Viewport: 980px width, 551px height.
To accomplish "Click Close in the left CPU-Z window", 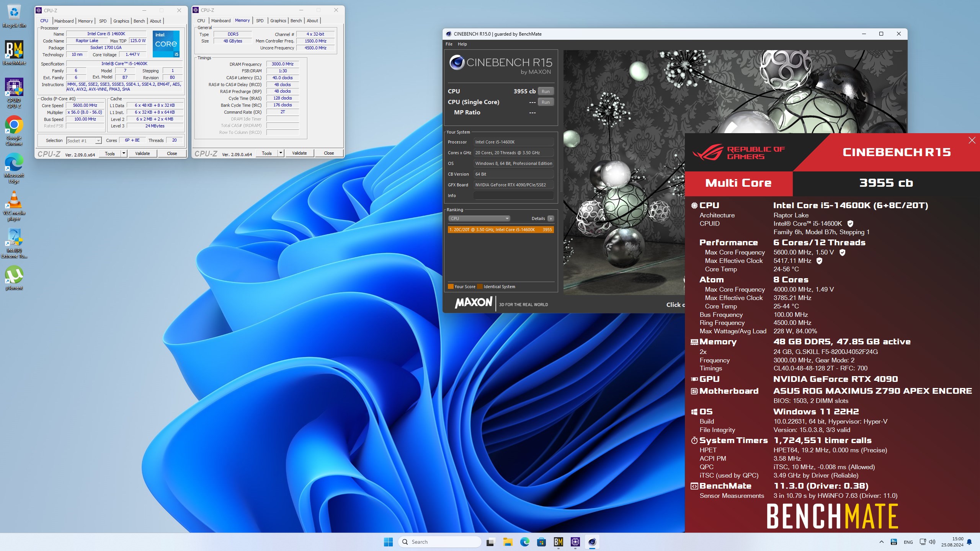I will coord(172,153).
